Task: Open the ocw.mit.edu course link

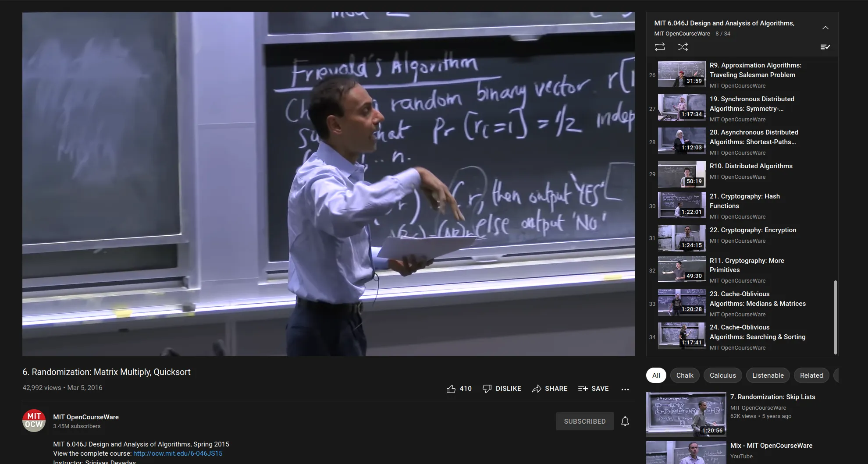Action: point(178,453)
